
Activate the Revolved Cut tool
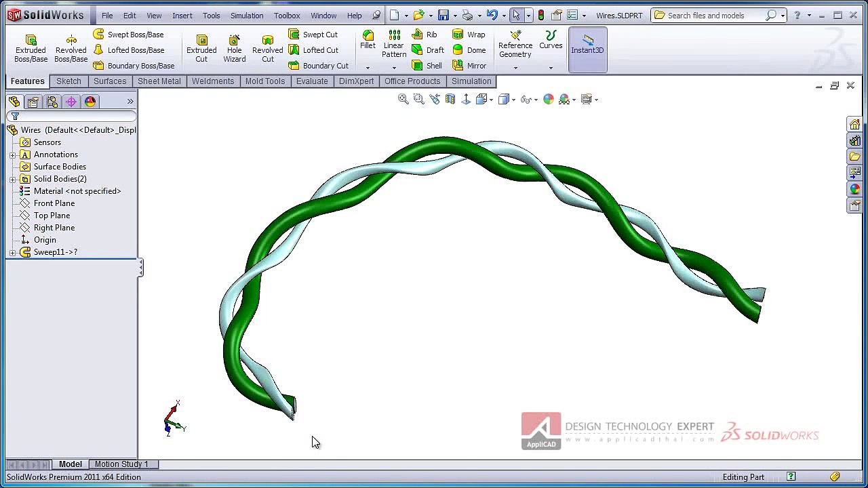pos(268,48)
